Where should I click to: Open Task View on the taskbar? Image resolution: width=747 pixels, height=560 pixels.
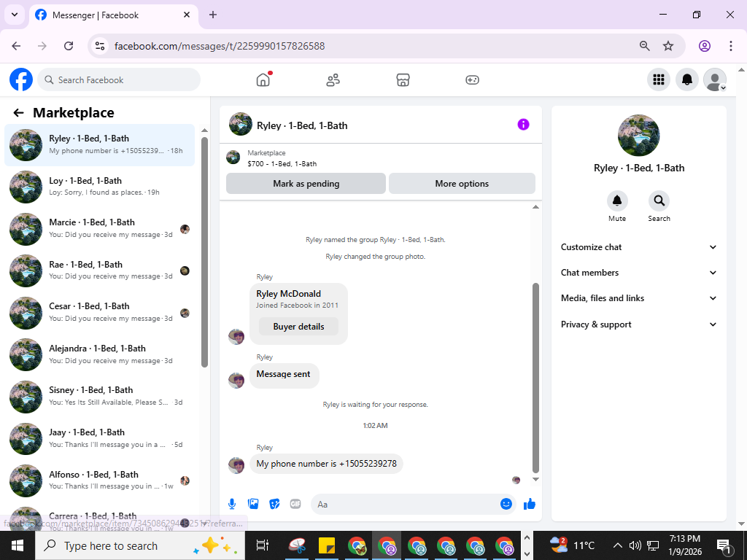[x=263, y=545]
